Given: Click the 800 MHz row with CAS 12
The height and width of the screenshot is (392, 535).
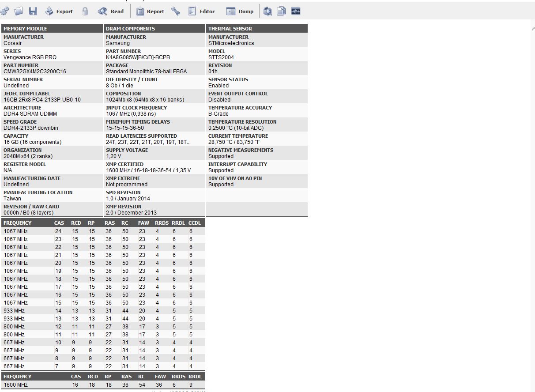Looking at the screenshot, I should 103,327.
